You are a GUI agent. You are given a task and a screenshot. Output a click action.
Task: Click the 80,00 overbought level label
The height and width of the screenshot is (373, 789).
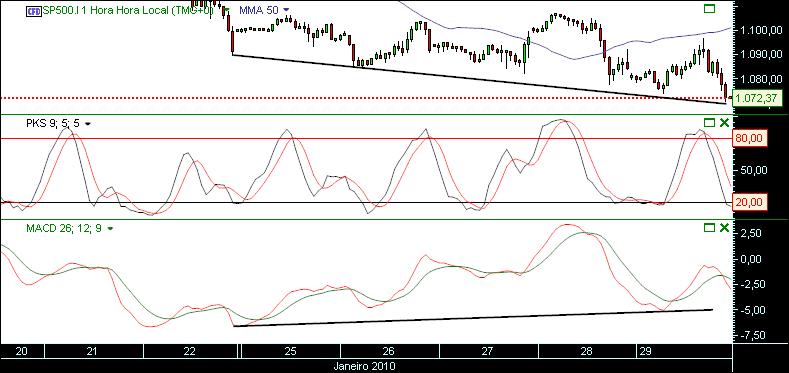750,137
